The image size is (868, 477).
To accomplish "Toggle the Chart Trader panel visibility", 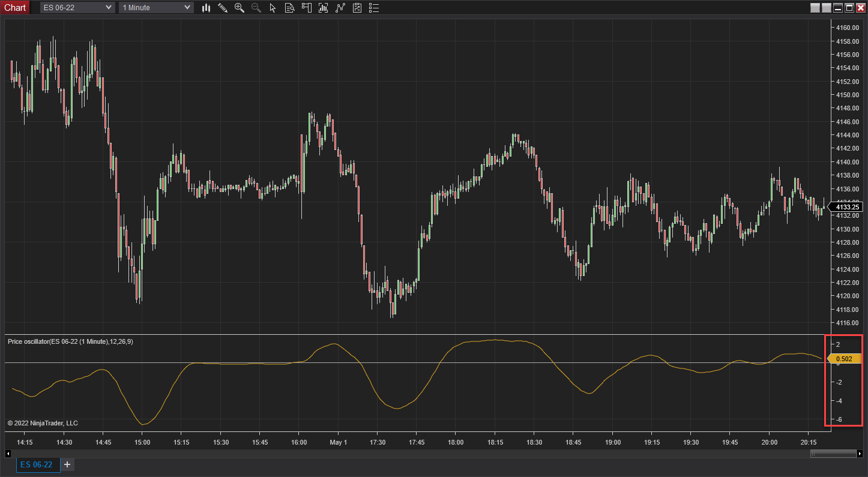I will point(307,7).
